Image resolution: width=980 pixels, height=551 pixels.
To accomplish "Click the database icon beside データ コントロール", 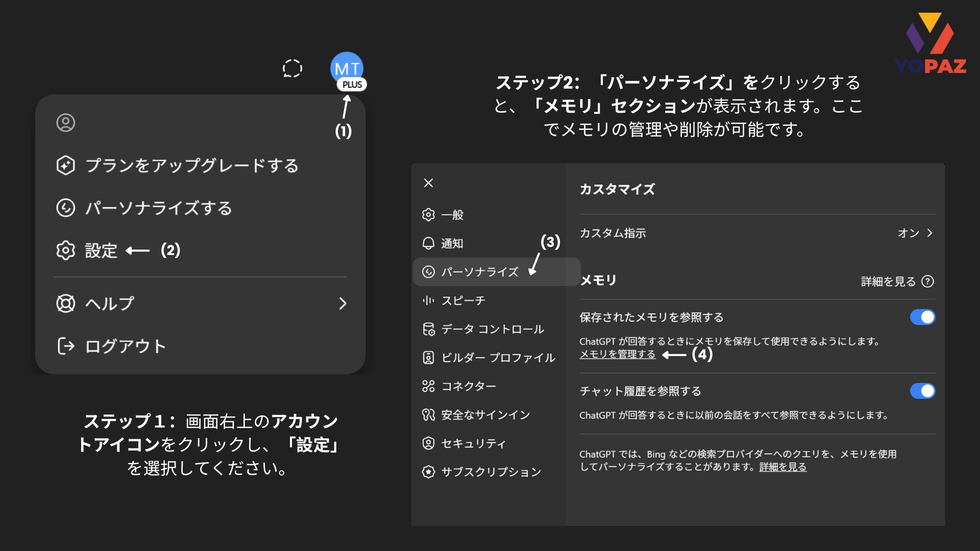I will tap(428, 329).
